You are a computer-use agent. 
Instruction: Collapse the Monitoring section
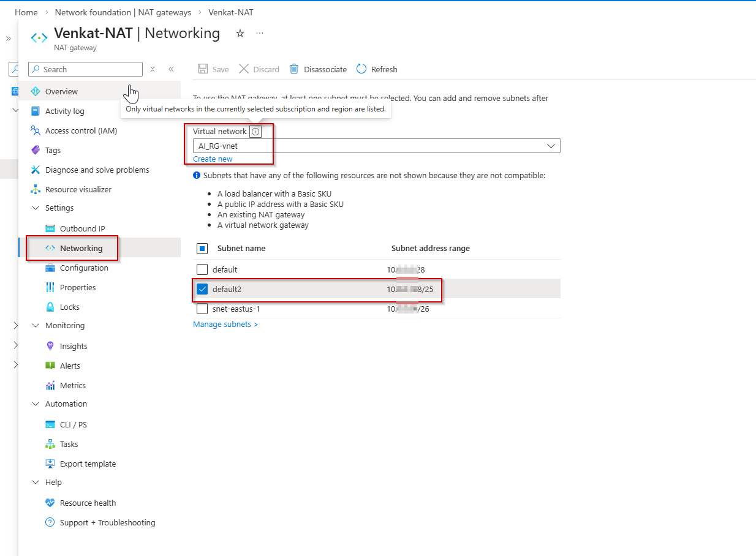click(35, 326)
